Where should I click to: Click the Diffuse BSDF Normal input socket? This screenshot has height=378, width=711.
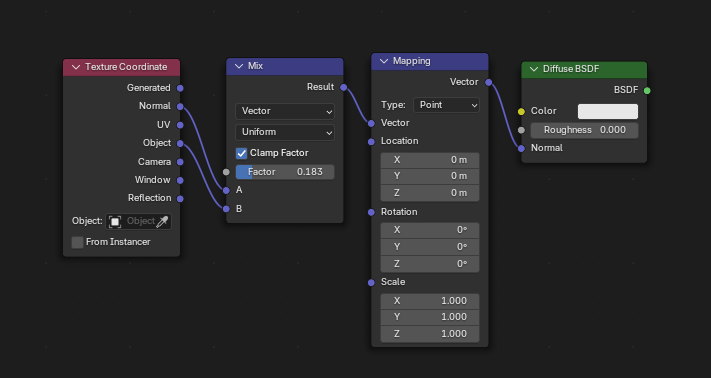click(521, 148)
